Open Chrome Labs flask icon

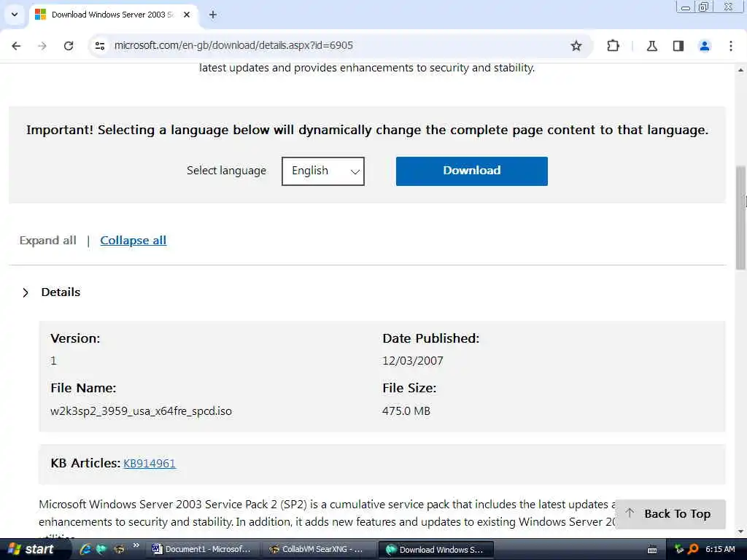point(651,46)
